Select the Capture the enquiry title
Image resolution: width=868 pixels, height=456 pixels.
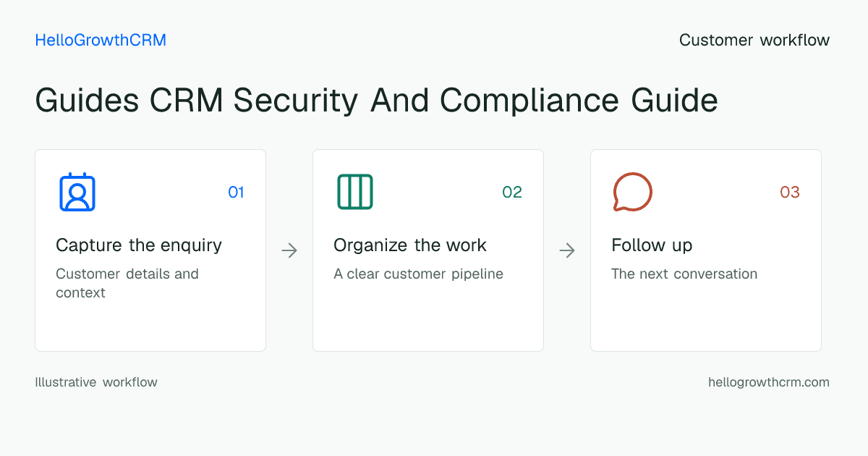pyautogui.click(x=139, y=245)
